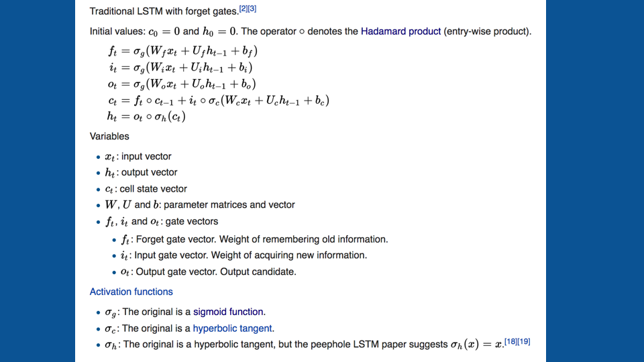Screen dimensions: 644x362
Task: Click the Variables heading text
Action: click(x=109, y=136)
